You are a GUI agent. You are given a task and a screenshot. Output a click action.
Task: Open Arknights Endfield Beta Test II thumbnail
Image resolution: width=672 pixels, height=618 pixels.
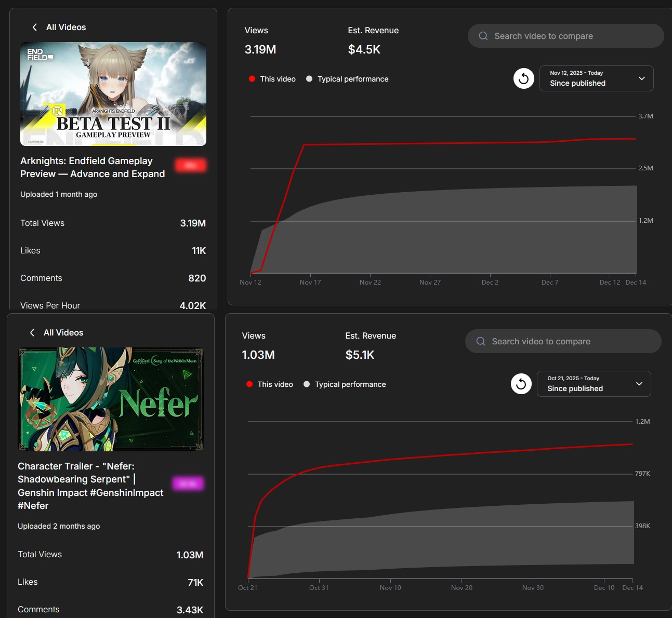[x=113, y=94]
